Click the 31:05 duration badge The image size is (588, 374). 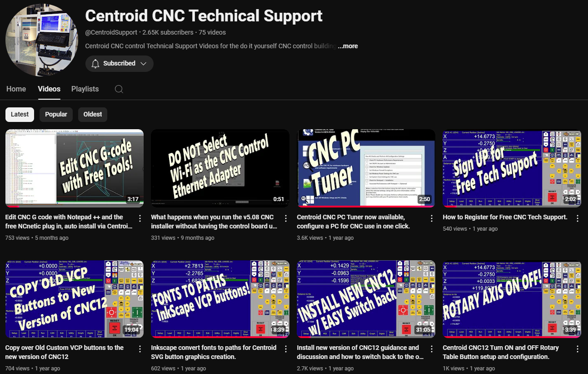(423, 330)
